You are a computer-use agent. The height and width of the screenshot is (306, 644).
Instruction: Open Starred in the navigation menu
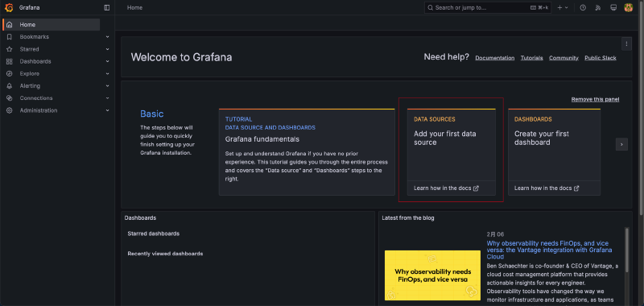(29, 49)
